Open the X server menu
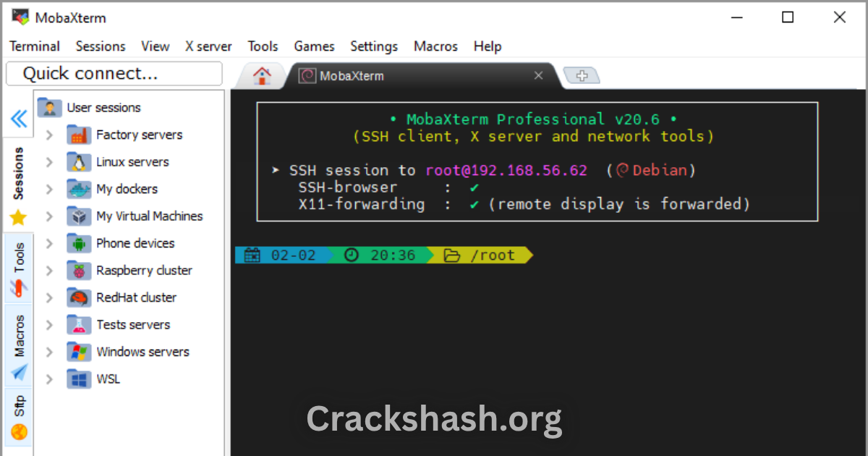Screen dimensions: 868x456 (x=208, y=46)
